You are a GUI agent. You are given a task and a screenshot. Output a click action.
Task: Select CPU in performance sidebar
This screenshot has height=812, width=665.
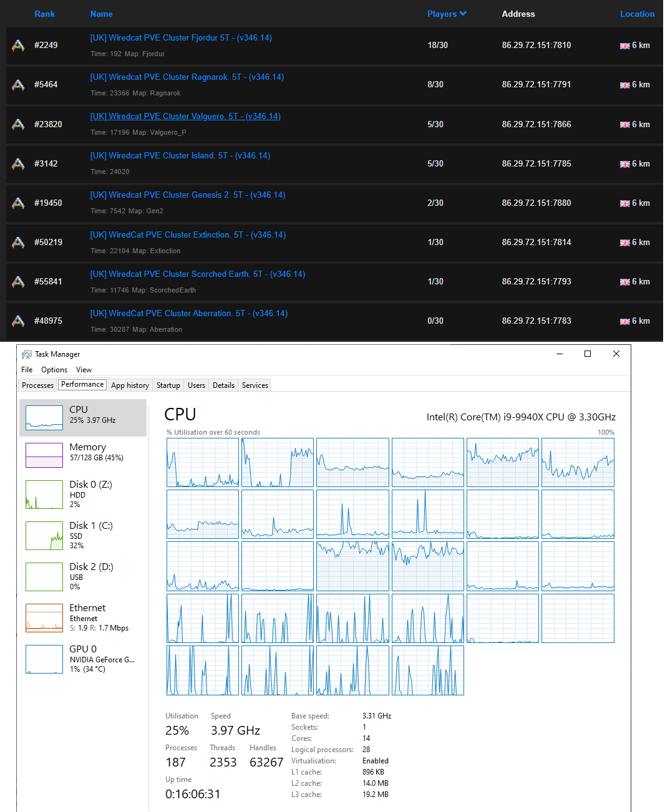pyautogui.click(x=83, y=418)
